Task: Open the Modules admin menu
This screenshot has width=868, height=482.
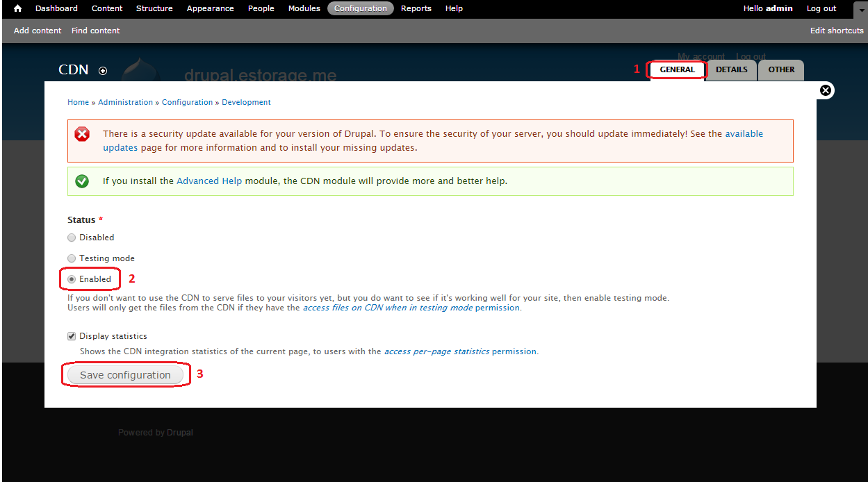Action: click(304, 8)
